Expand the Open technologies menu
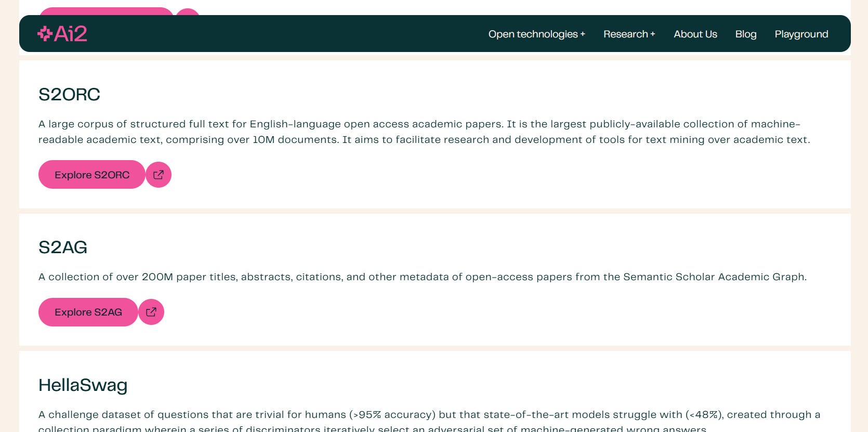 (536, 34)
